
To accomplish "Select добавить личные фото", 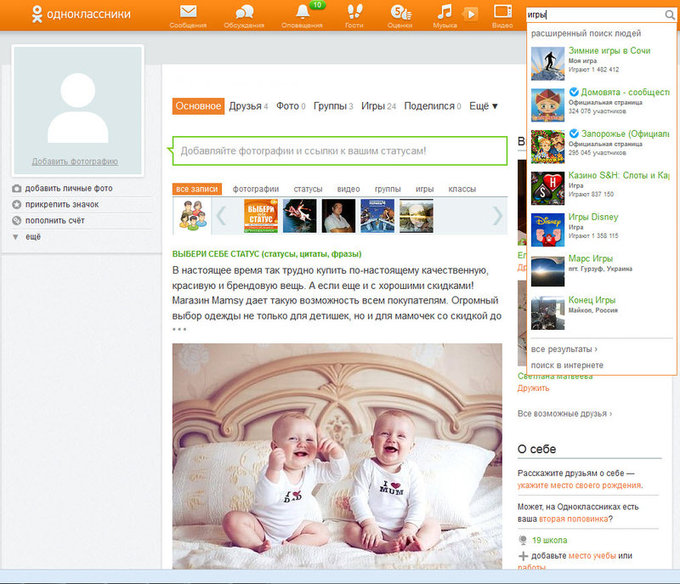I will pos(69,188).
